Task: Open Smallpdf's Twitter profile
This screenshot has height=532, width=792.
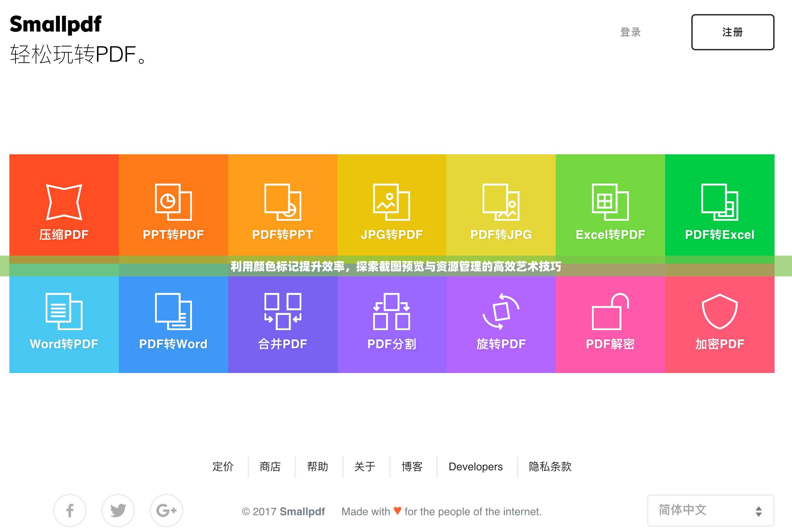Action: click(x=118, y=511)
